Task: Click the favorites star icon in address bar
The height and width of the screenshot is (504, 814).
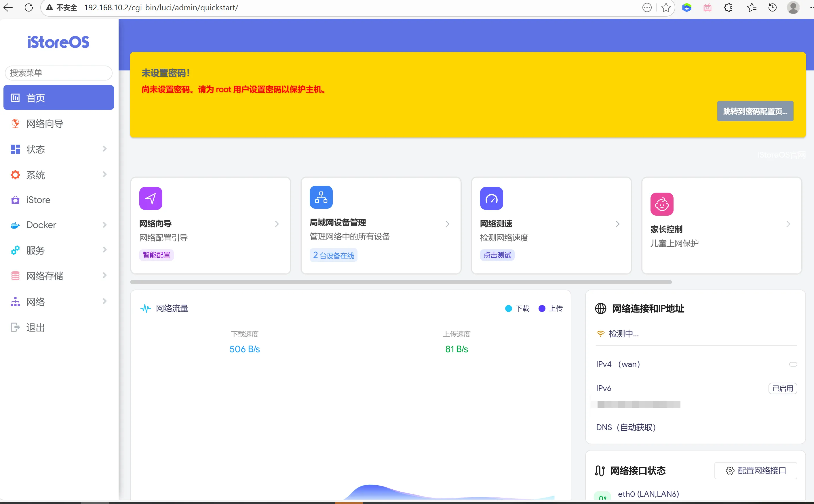Action: coord(666,7)
